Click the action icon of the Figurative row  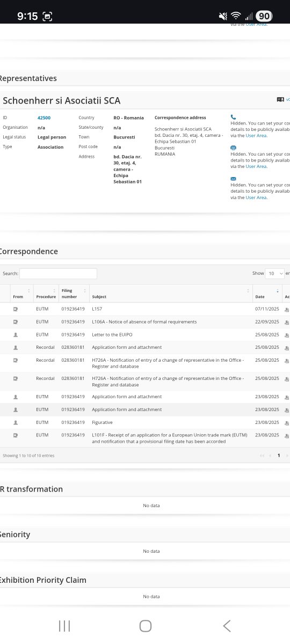tap(287, 422)
